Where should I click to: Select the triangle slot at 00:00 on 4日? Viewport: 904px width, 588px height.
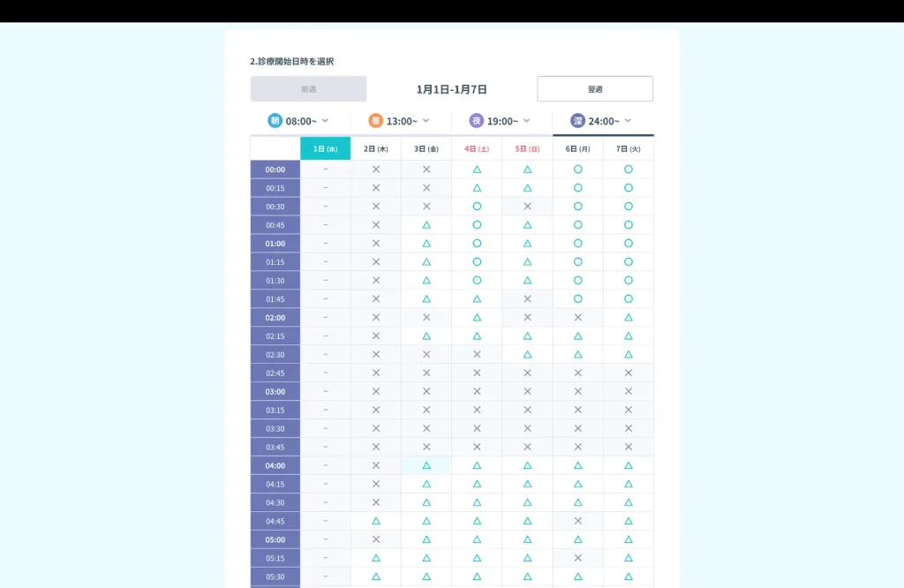pos(477,170)
